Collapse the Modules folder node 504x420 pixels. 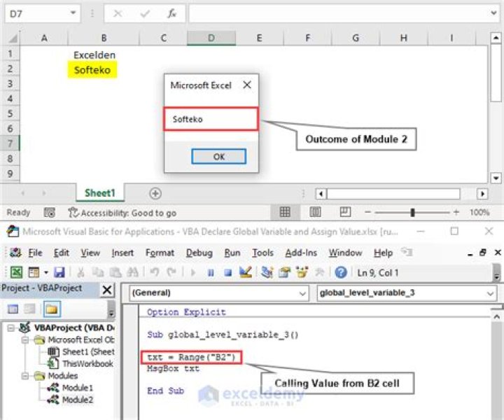coord(25,376)
